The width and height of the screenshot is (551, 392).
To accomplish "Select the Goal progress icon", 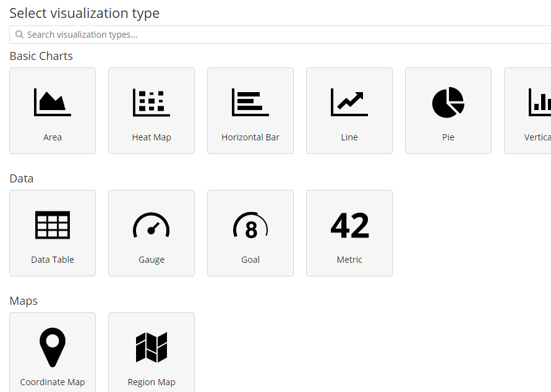I will [250, 225].
